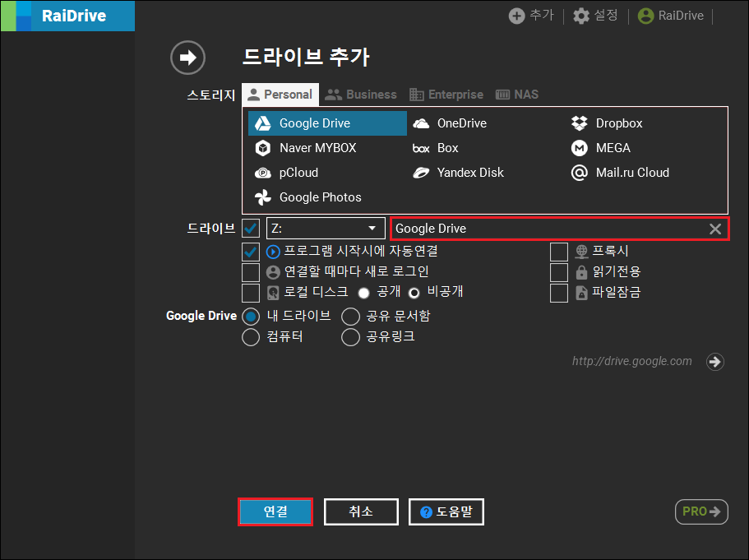Click the RaiDrive logo
The height and width of the screenshot is (560, 749).
[x=68, y=16]
